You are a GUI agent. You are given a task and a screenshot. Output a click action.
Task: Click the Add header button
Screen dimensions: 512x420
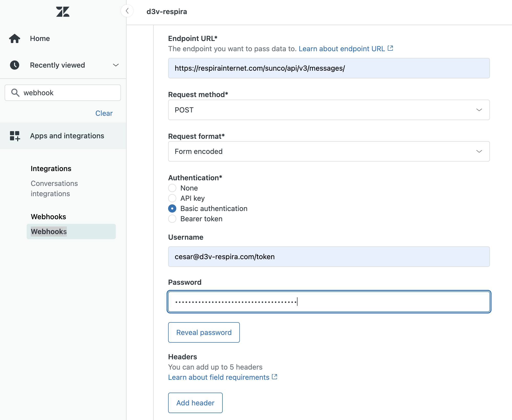[x=195, y=403]
